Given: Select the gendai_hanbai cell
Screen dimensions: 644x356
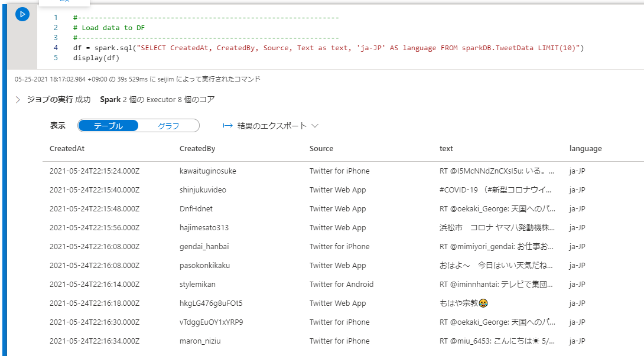Looking at the screenshot, I should pos(204,246).
